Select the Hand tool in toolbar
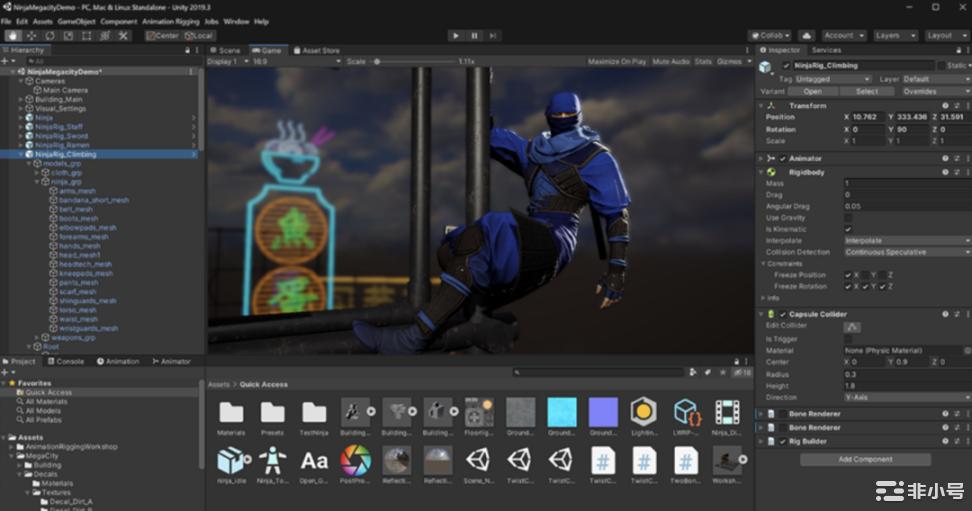 (x=13, y=35)
